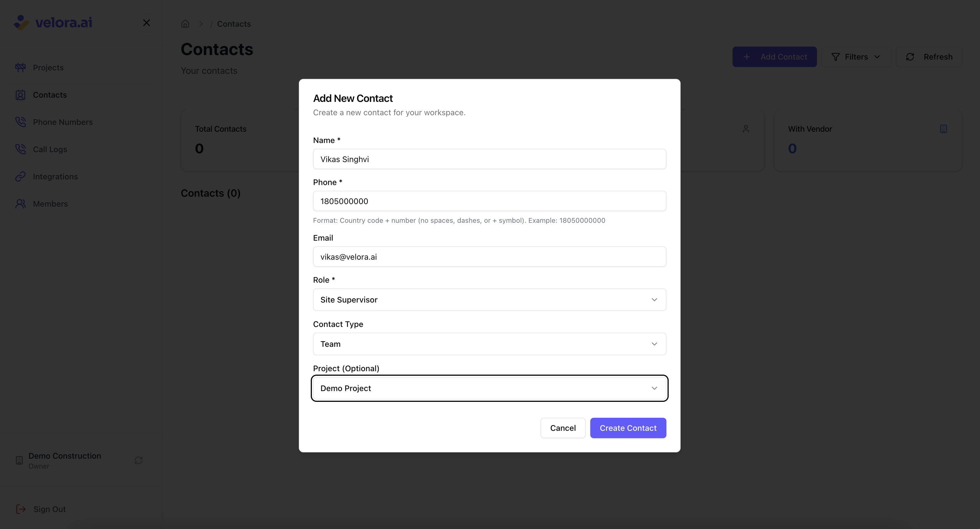980x529 pixels.
Task: Click the Create Contact button
Action: tap(628, 428)
